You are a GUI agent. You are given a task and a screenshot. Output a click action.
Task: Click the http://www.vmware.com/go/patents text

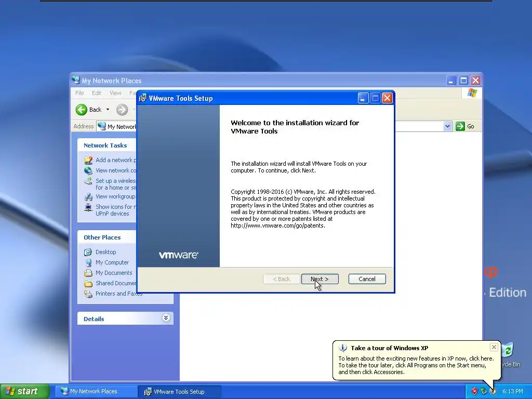click(x=278, y=225)
